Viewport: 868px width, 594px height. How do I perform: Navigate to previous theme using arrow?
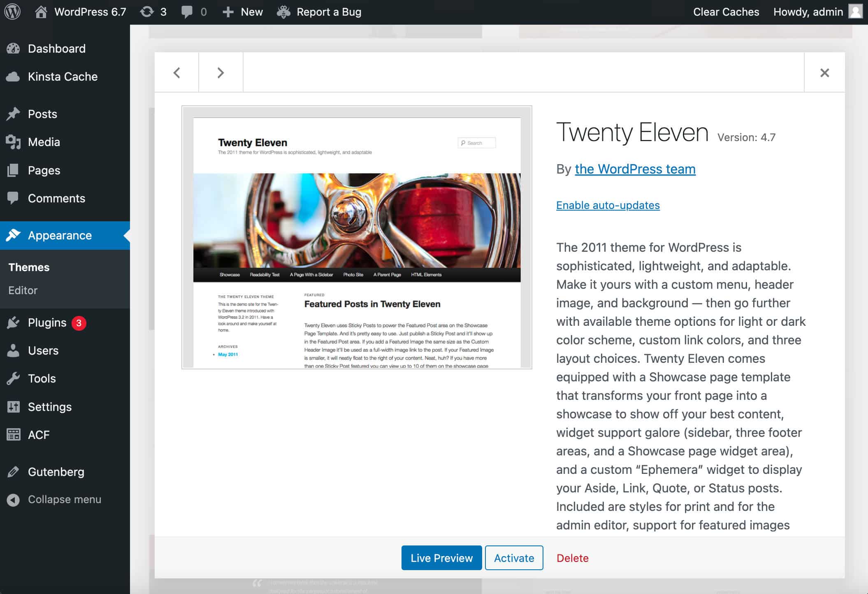point(176,72)
